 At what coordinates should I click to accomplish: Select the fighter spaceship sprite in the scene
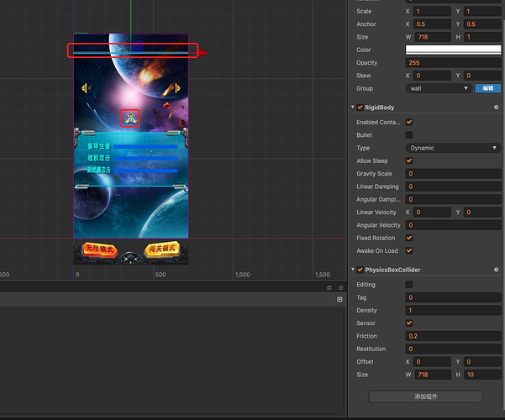click(x=130, y=118)
